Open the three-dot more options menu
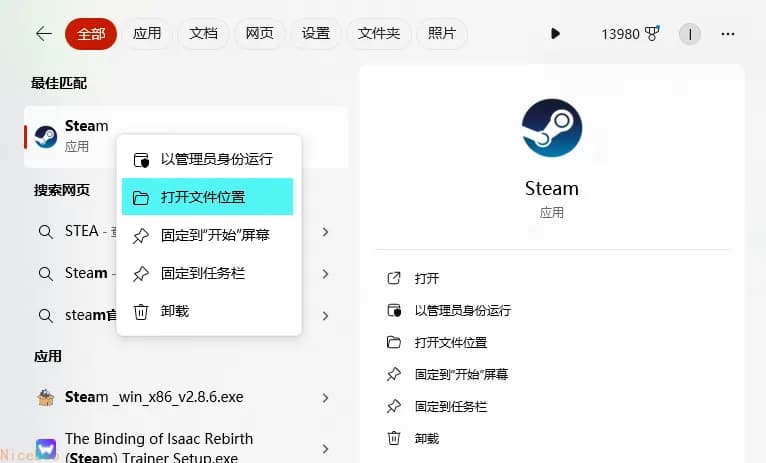Viewport: 766px width, 463px height. coord(728,34)
